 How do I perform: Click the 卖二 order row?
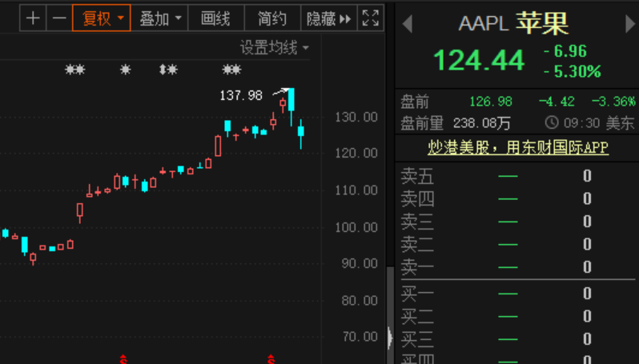coord(517,245)
